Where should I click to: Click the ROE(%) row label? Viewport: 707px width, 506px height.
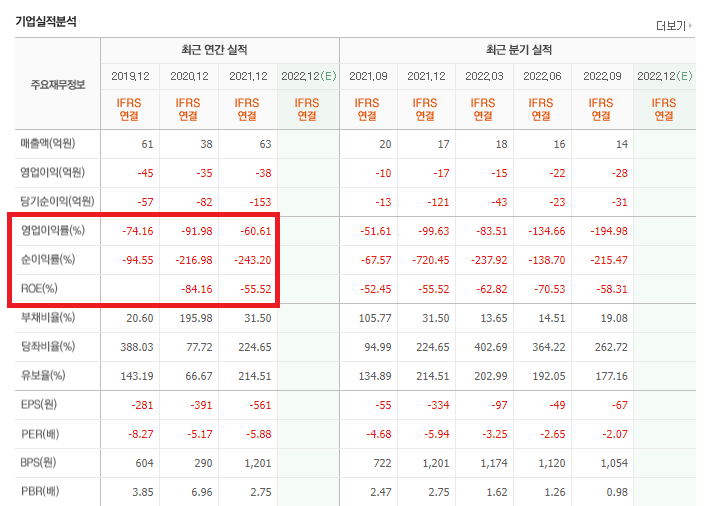39,288
